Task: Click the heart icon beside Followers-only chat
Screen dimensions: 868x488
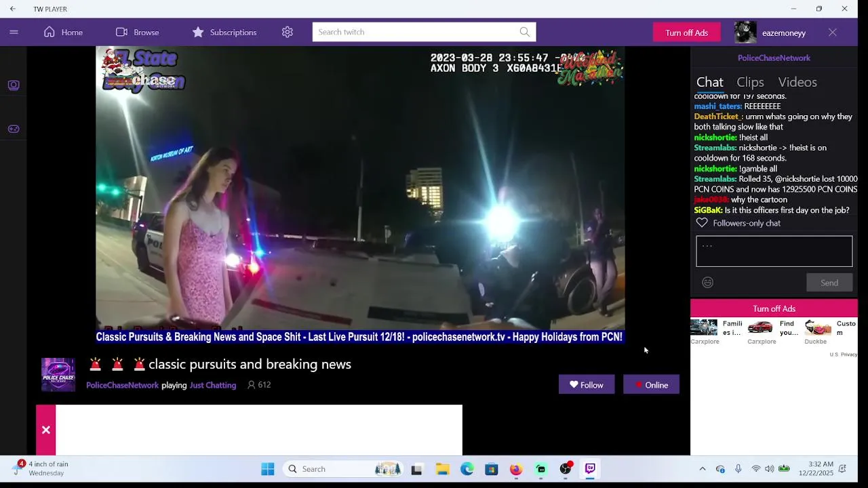Action: click(702, 223)
